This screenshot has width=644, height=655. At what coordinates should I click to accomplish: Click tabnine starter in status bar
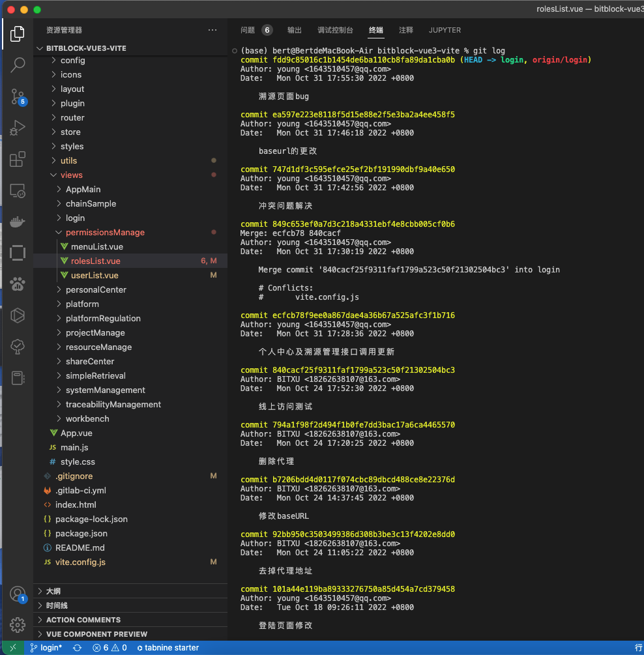click(x=168, y=647)
